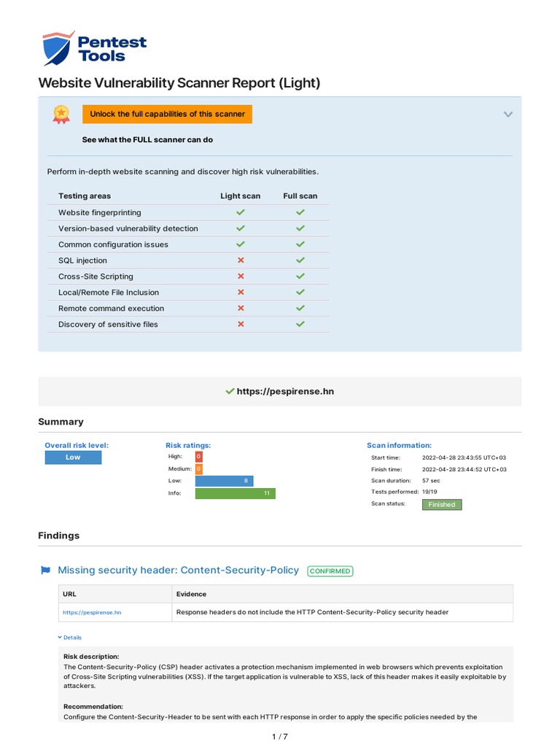Collapse the Details section toggle

point(69,638)
